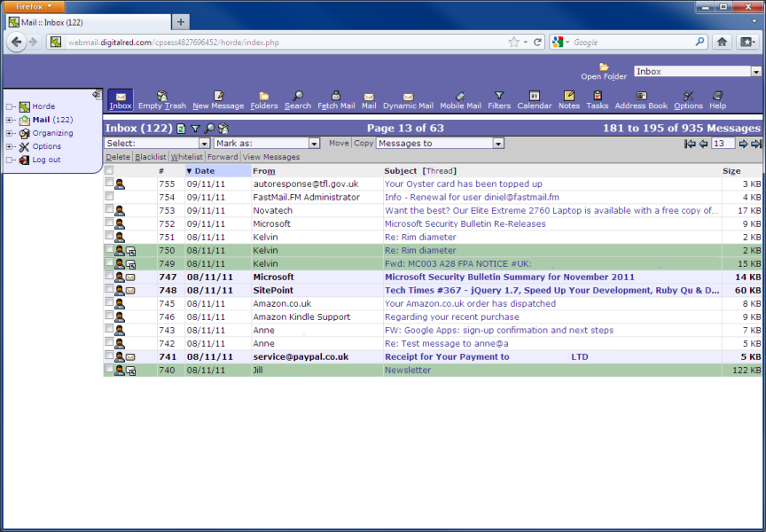Select Horde in the sidebar tree

click(43, 106)
